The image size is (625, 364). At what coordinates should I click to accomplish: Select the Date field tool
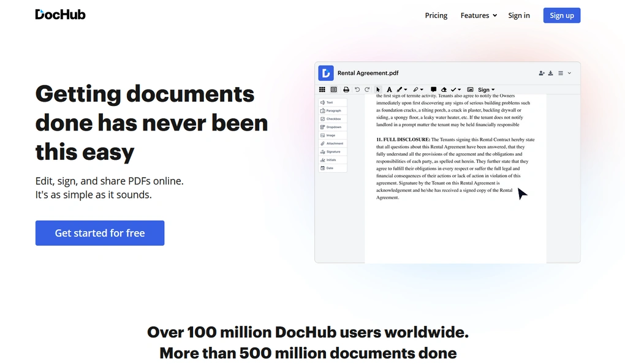click(x=331, y=167)
